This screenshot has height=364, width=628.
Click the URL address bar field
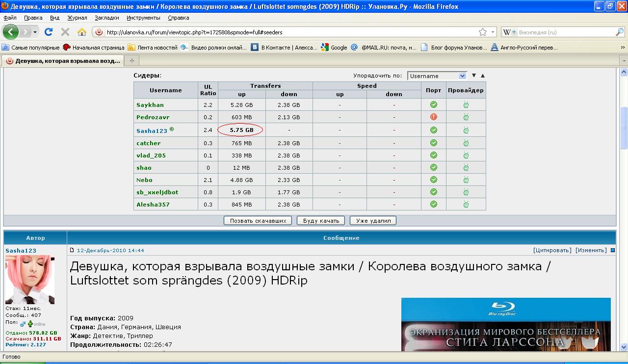[x=289, y=32]
